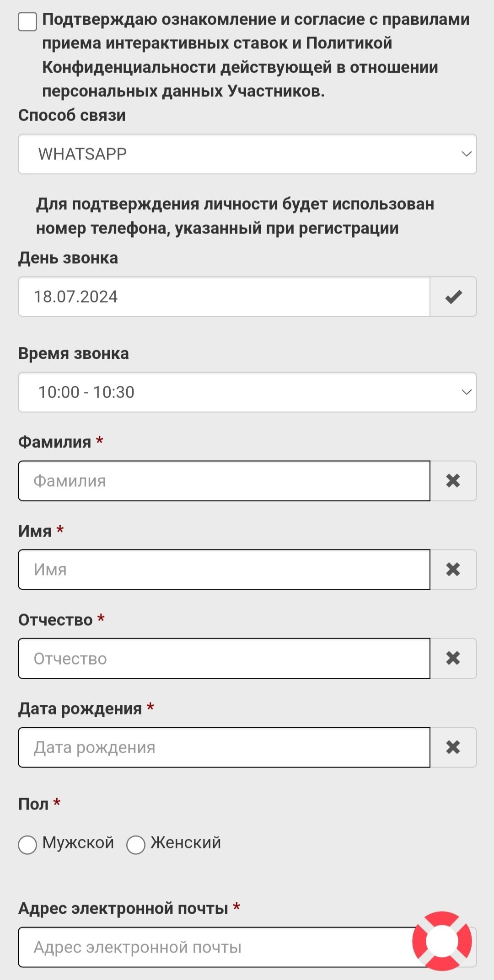Select the Мужской radio button
The image size is (494, 980).
(27, 845)
